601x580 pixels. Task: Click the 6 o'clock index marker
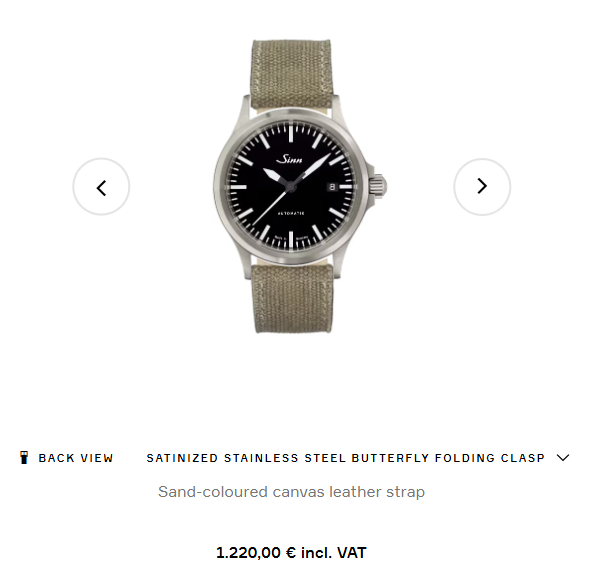pyautogui.click(x=291, y=241)
